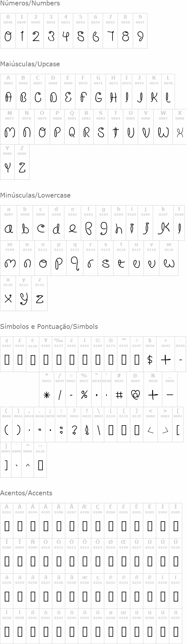Click the Acentos/Accents section heading

pyautogui.click(x=26, y=493)
